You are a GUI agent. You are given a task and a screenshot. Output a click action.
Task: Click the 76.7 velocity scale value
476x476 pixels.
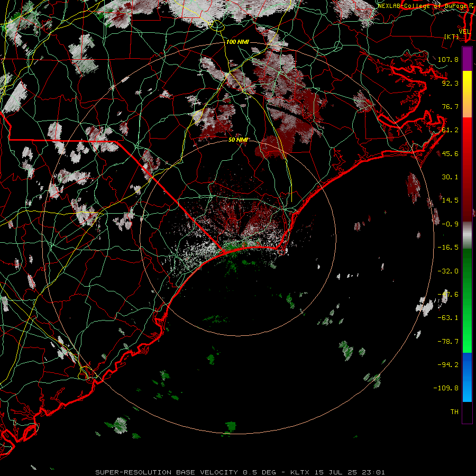450,106
